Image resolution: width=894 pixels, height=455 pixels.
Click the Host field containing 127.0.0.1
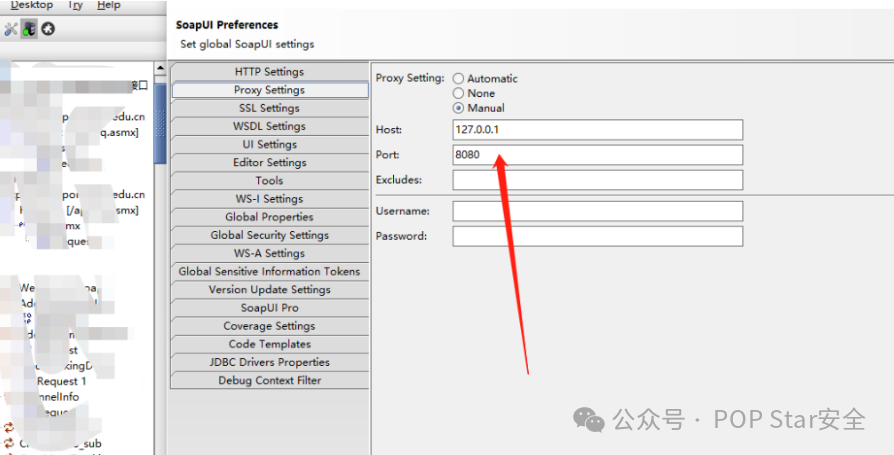pos(598,129)
